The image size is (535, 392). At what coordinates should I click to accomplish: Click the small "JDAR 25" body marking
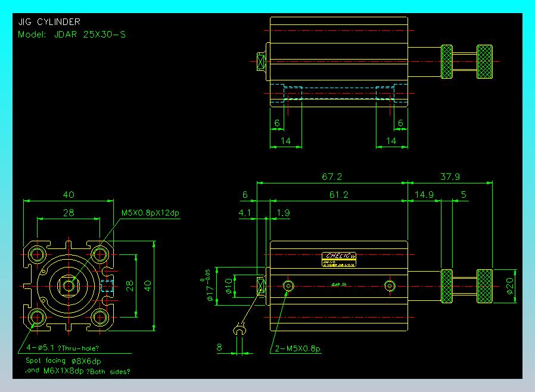pyautogui.click(x=338, y=284)
